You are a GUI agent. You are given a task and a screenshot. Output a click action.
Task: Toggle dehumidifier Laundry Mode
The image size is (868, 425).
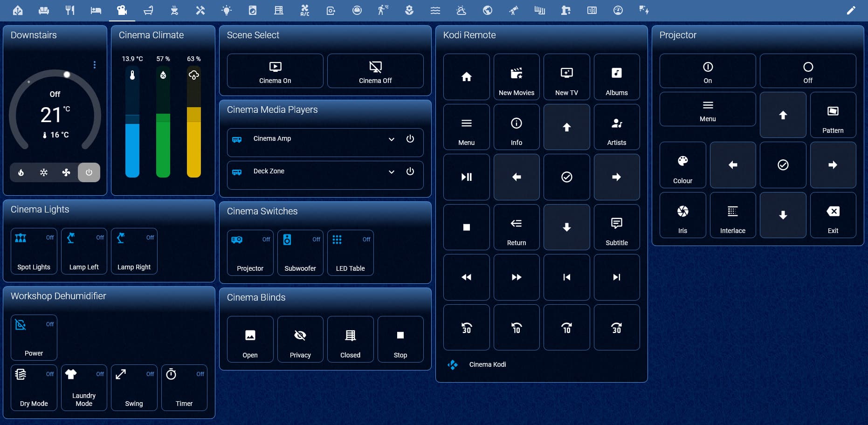click(84, 388)
